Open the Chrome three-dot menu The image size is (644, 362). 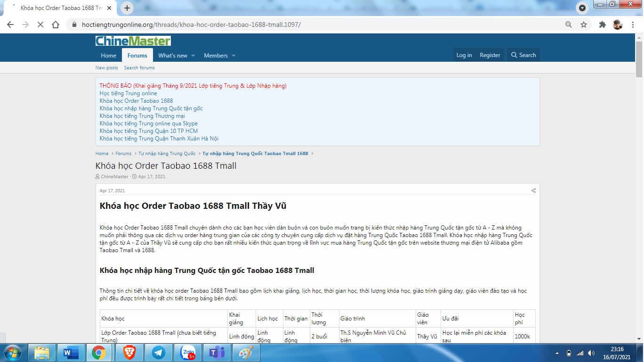[x=633, y=25]
